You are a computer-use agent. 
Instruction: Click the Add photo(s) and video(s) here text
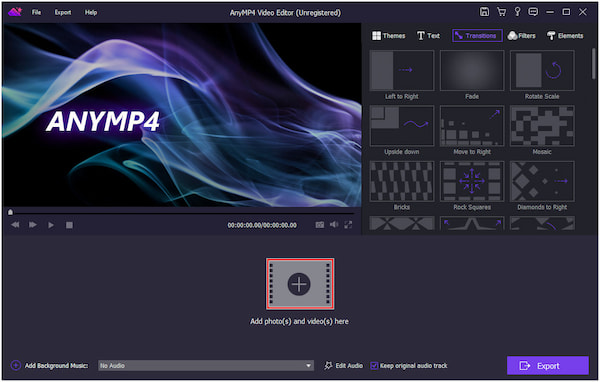(x=299, y=321)
